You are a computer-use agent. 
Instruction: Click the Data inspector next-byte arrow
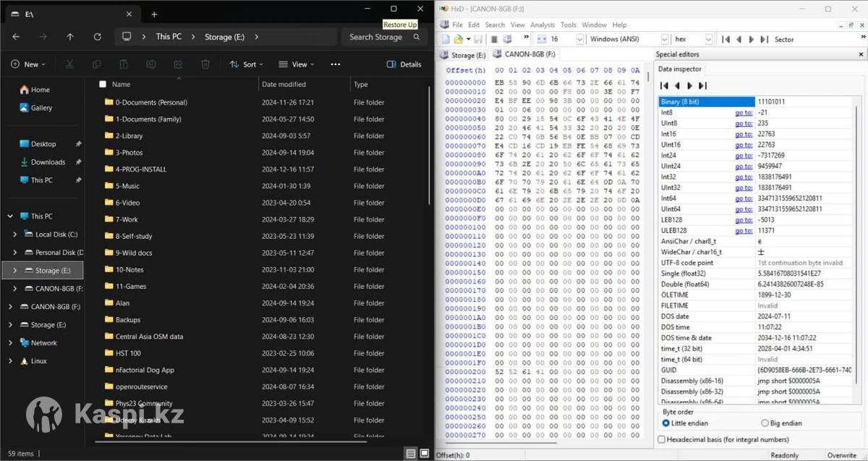689,85
